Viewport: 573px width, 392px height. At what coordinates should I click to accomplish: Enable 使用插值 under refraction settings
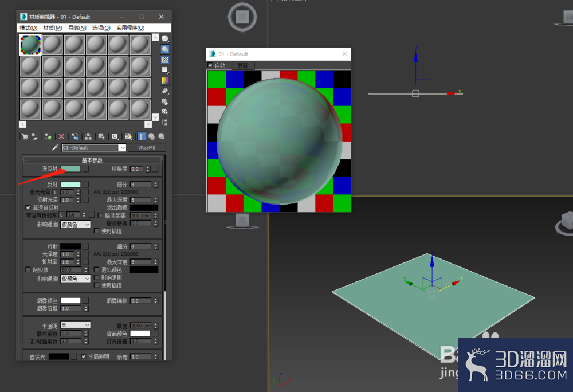pyautogui.click(x=96, y=285)
